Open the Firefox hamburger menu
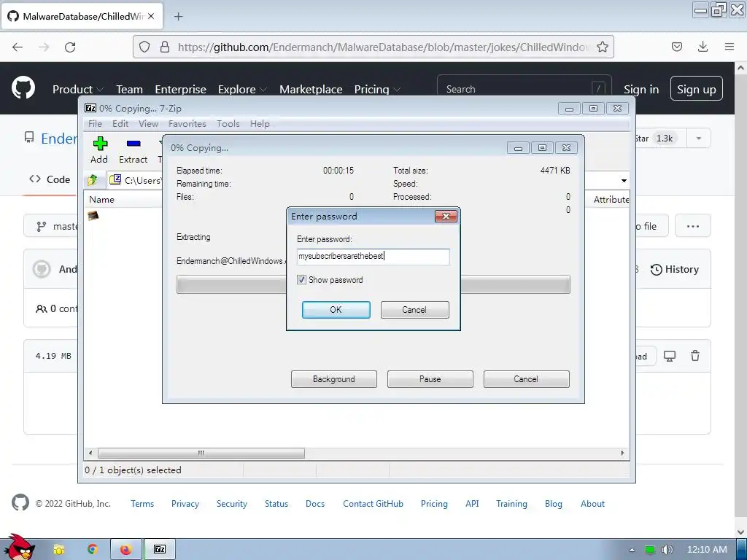The height and width of the screenshot is (560, 747). point(729,47)
